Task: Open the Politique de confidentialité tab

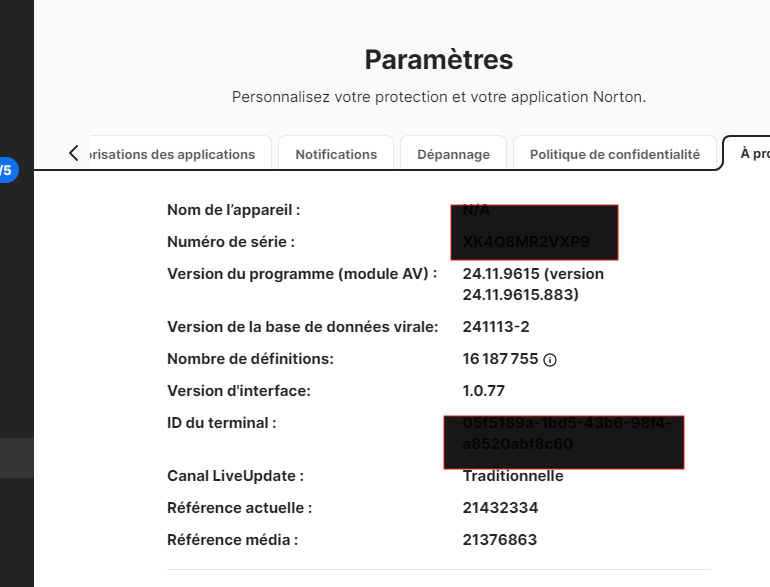Action: point(614,154)
